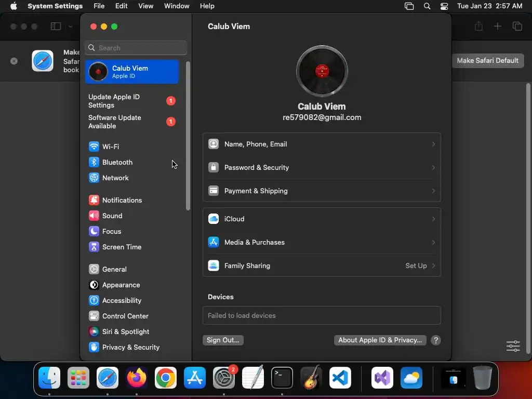Open Launchpad from the Dock

pyautogui.click(x=78, y=378)
